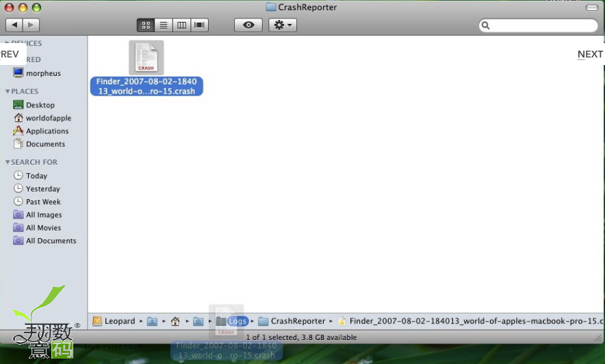Close the CrashReporter window with red button
Image resolution: width=605 pixels, height=364 pixels.
9,8
